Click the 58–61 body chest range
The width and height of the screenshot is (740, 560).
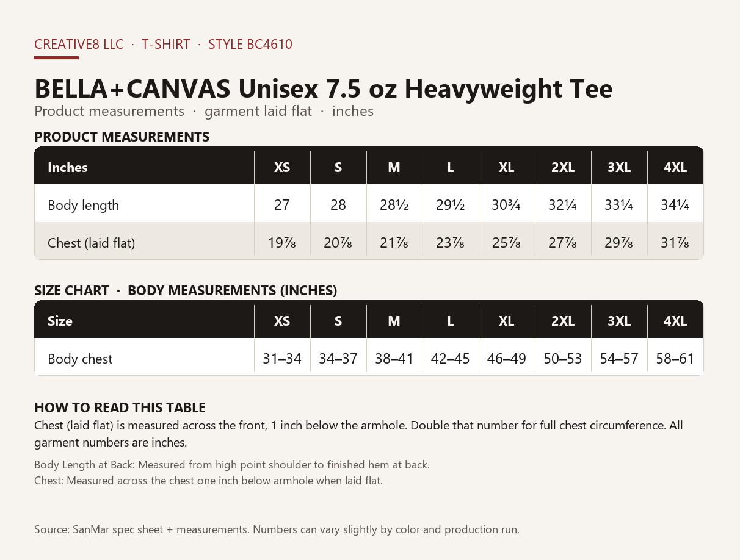[x=675, y=359]
